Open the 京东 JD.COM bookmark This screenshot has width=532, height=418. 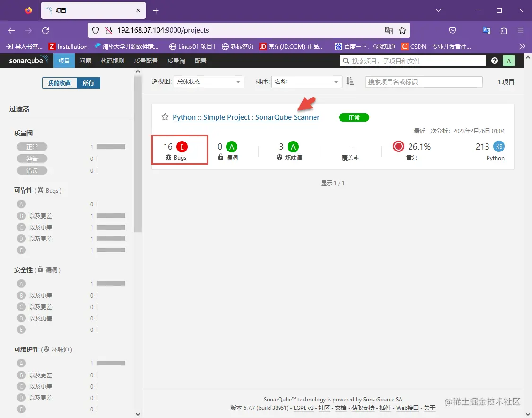(291, 46)
